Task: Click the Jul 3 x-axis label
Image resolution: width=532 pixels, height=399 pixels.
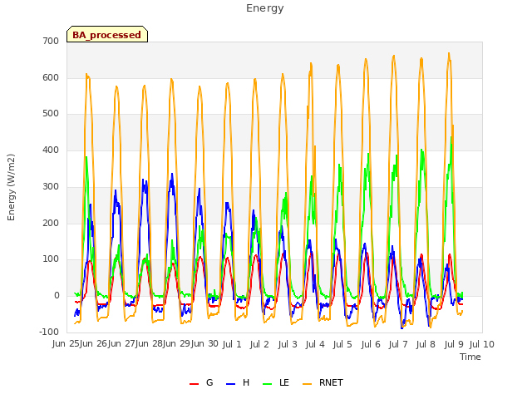Action: [x=288, y=345]
